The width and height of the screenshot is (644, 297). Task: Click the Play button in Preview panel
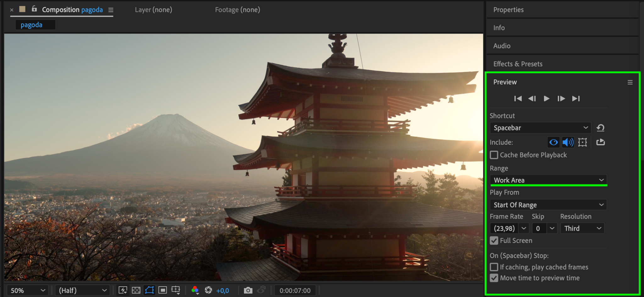[x=547, y=98]
